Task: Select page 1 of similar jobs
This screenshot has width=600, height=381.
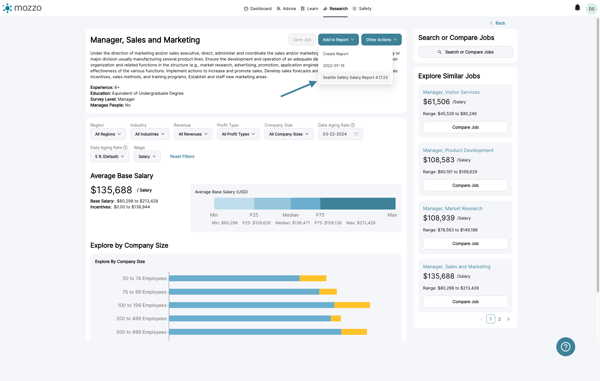Action: [x=491, y=319]
